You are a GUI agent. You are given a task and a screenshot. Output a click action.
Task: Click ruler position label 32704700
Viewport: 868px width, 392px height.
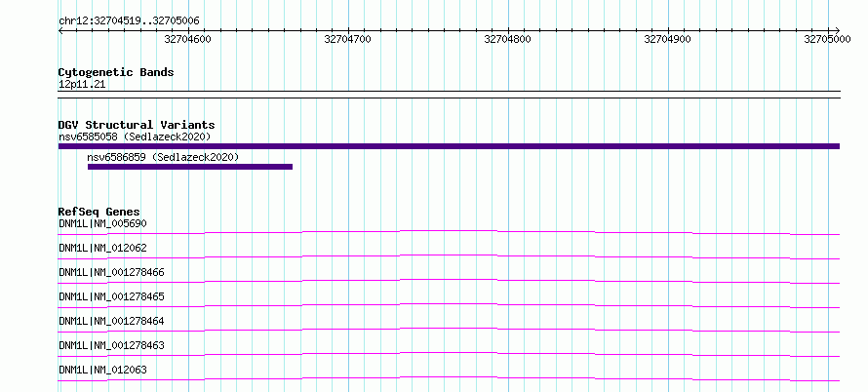point(347,39)
